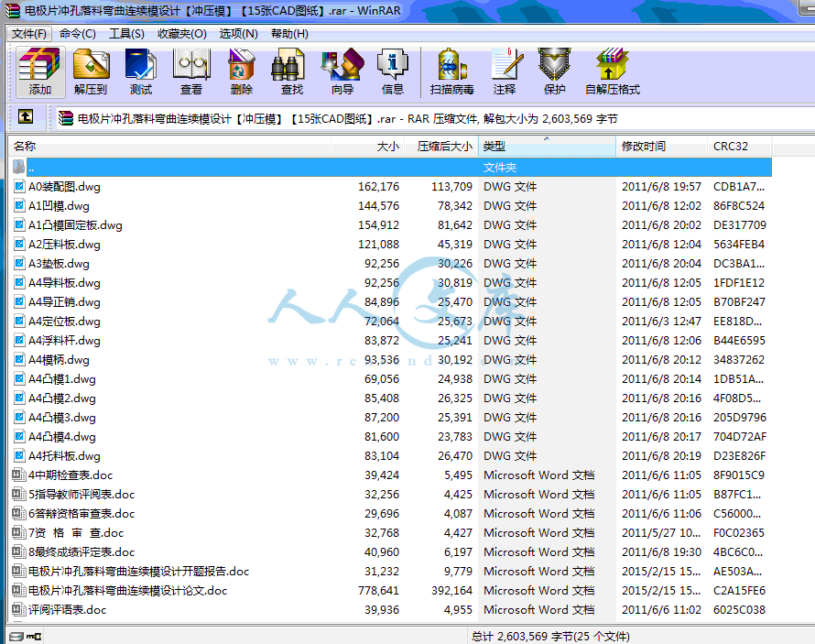
Task: Select the 5指导教师评阅表.doc file
Action: click(81, 495)
